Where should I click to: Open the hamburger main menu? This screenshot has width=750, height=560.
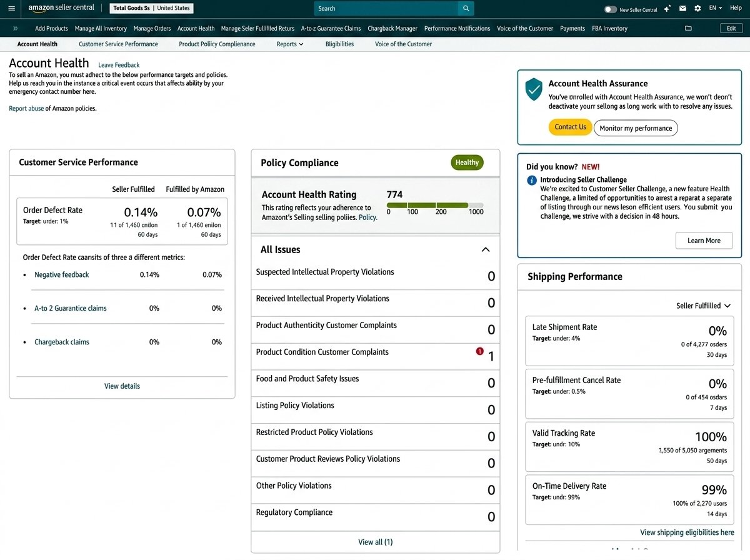[x=11, y=9]
